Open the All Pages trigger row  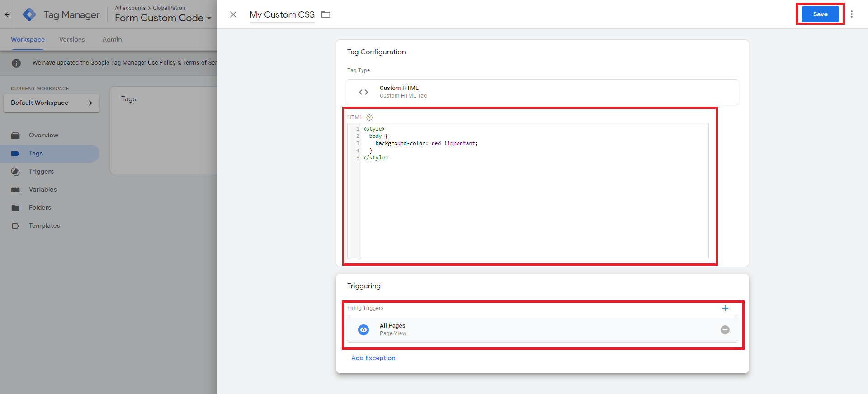(542, 330)
